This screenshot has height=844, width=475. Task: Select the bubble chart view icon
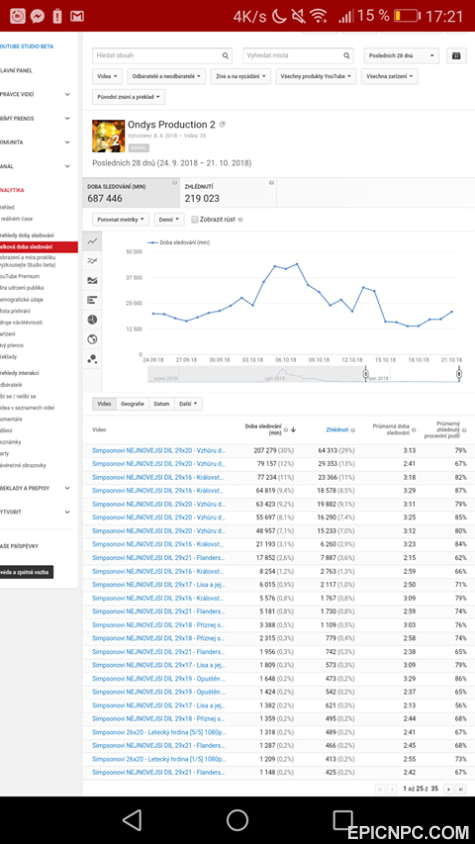point(92,359)
